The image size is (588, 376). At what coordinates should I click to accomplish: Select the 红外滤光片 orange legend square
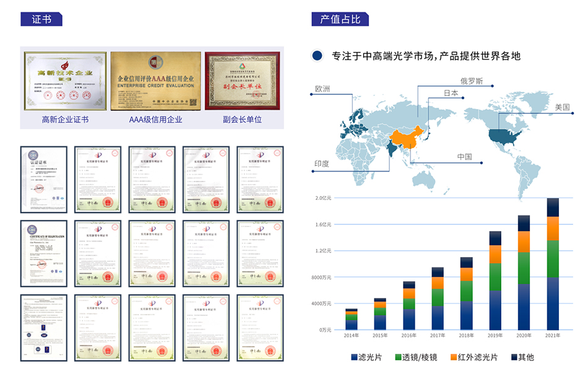[454, 357]
